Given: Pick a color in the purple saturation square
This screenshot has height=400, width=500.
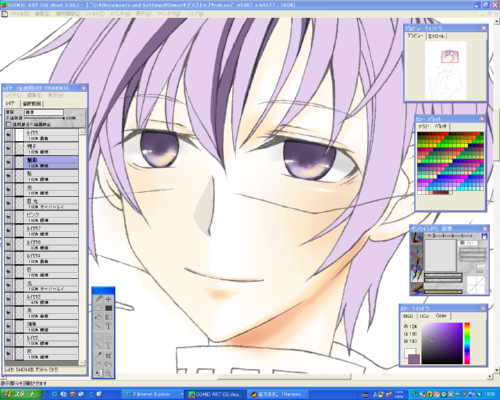Looking at the screenshot, I should [x=442, y=343].
